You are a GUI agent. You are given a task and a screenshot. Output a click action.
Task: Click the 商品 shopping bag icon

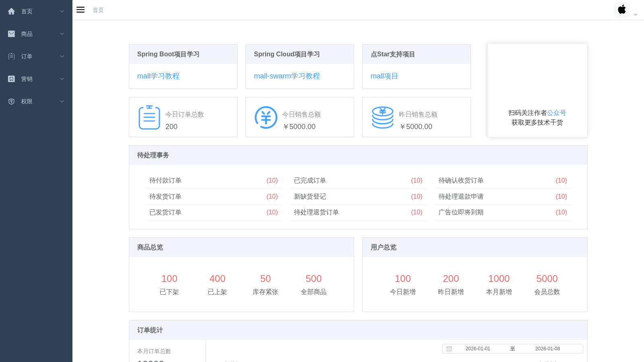[11, 34]
